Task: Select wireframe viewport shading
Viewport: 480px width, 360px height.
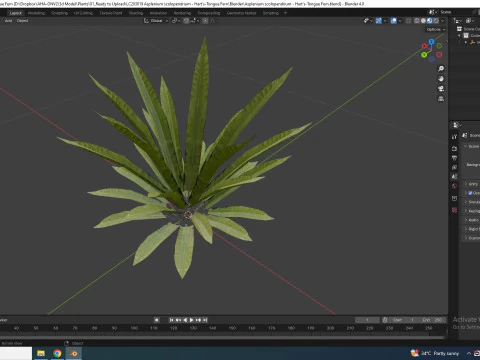Action: point(417,21)
